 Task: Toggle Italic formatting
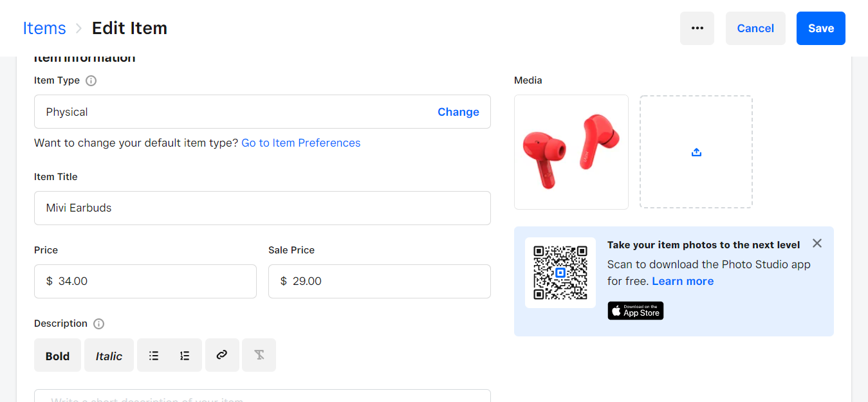[x=109, y=356]
